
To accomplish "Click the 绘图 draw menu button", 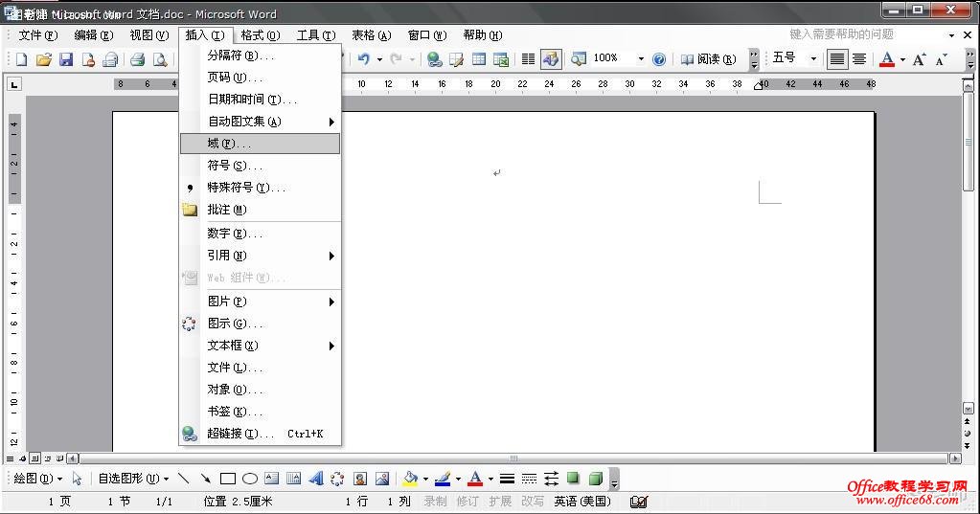I will 37,479.
